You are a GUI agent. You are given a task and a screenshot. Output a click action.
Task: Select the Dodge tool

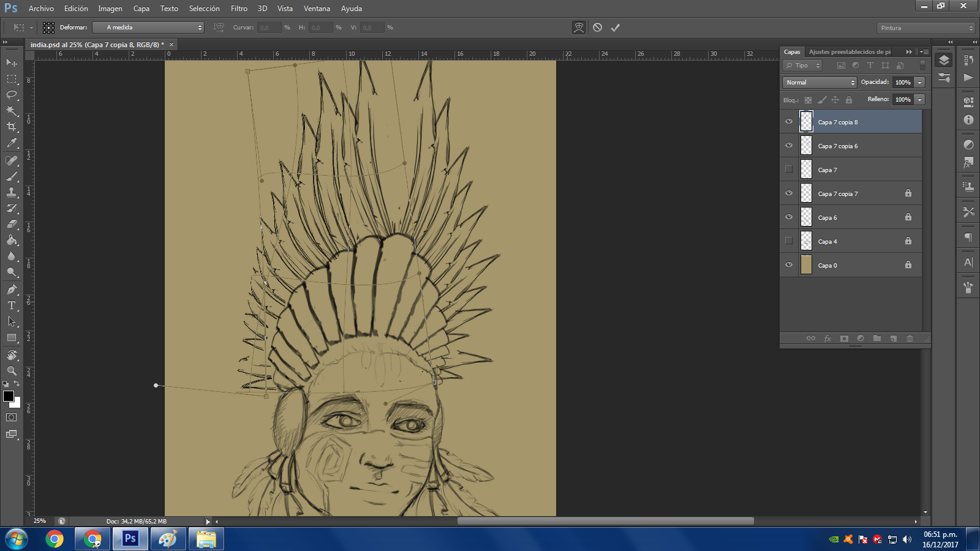pyautogui.click(x=12, y=272)
